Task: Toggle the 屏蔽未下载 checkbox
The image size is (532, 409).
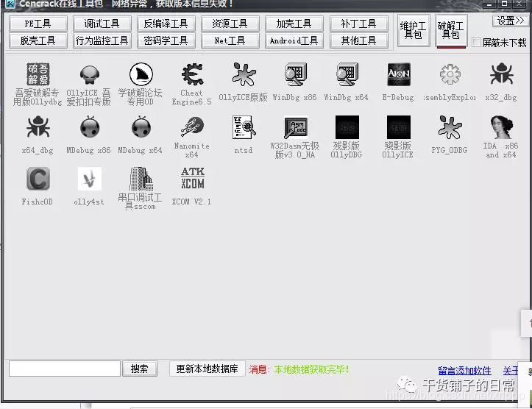Action: pos(477,43)
